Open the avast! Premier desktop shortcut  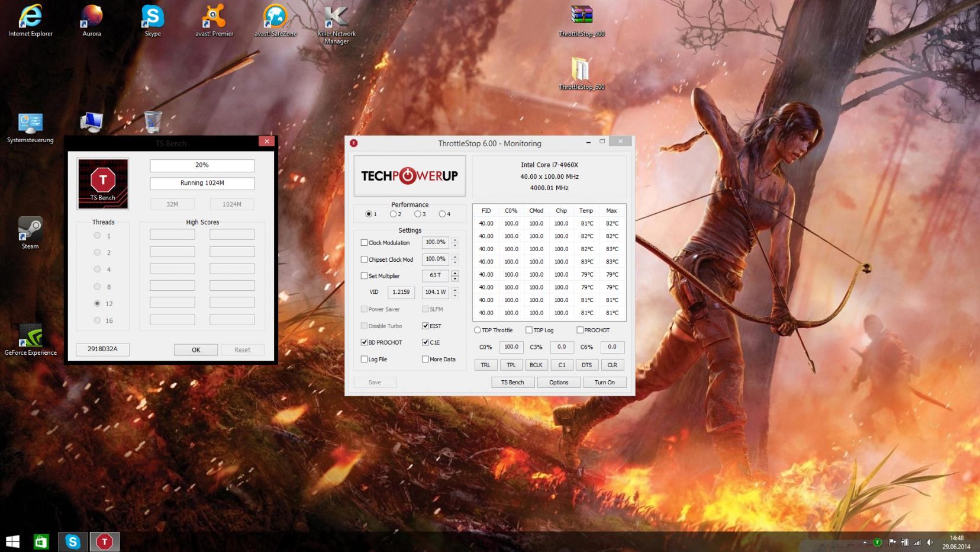pyautogui.click(x=214, y=21)
